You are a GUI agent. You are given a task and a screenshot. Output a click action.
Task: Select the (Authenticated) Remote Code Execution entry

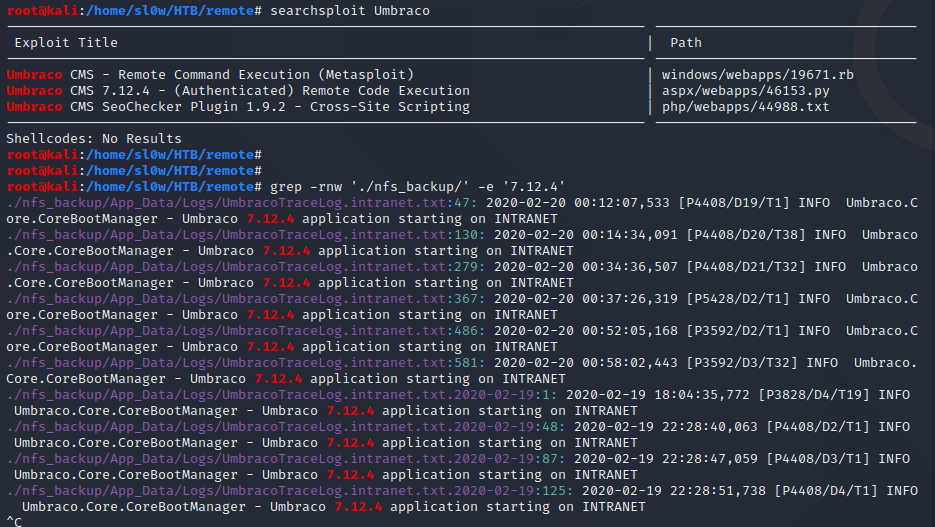238,91
